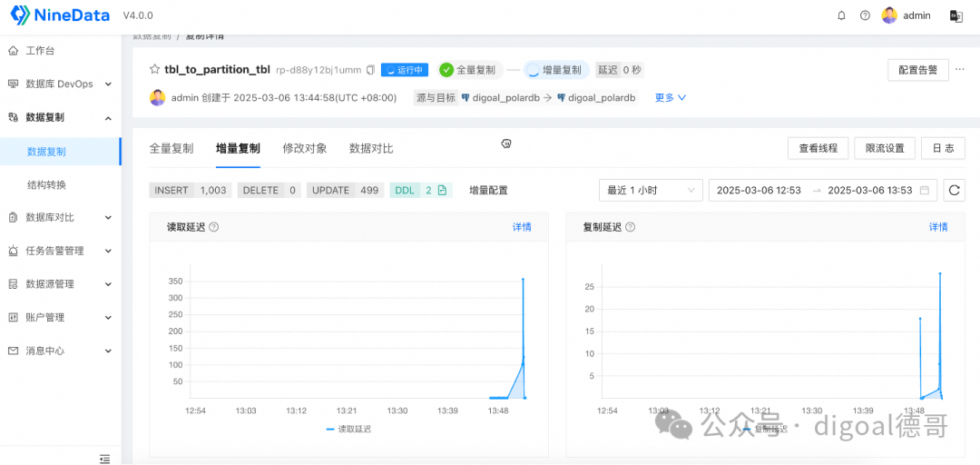Click the peak point on 读取延迟 chart

523,280
